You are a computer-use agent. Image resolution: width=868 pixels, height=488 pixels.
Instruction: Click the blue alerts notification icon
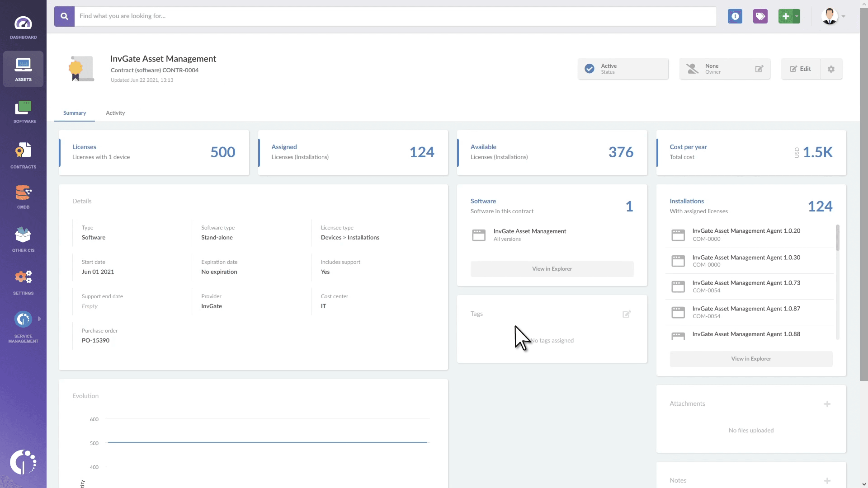735,17
